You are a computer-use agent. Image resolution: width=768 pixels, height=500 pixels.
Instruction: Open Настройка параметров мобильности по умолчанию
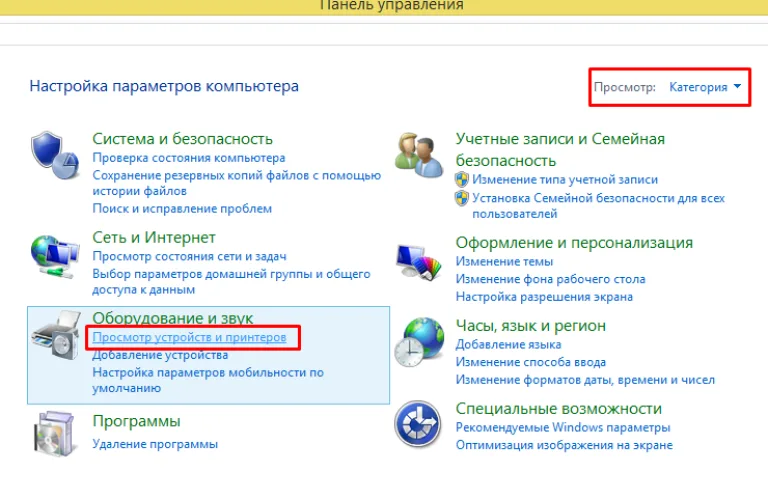coord(208,380)
